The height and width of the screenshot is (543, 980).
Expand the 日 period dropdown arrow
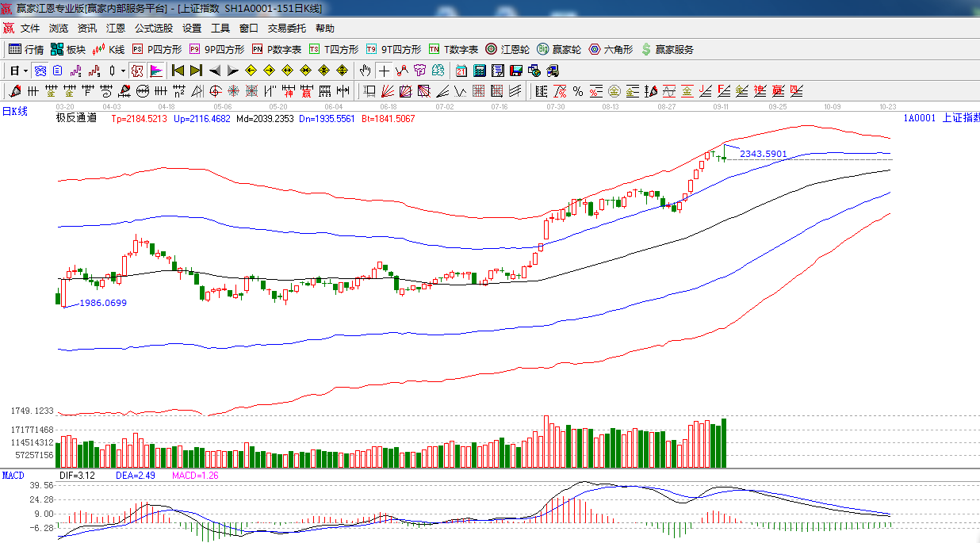[x=25, y=71]
